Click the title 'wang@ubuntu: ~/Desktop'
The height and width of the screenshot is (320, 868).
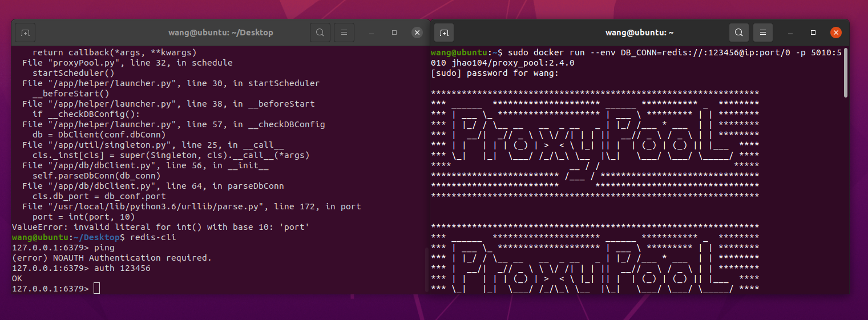point(221,33)
